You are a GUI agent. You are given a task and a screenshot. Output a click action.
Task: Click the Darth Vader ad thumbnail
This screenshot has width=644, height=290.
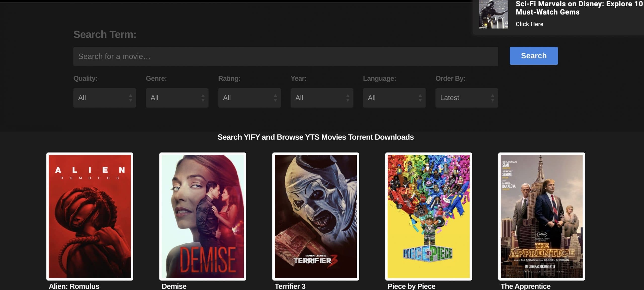tap(493, 14)
